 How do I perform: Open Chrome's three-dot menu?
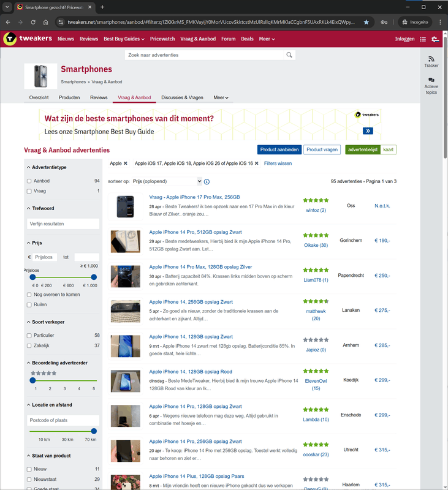coord(440,22)
